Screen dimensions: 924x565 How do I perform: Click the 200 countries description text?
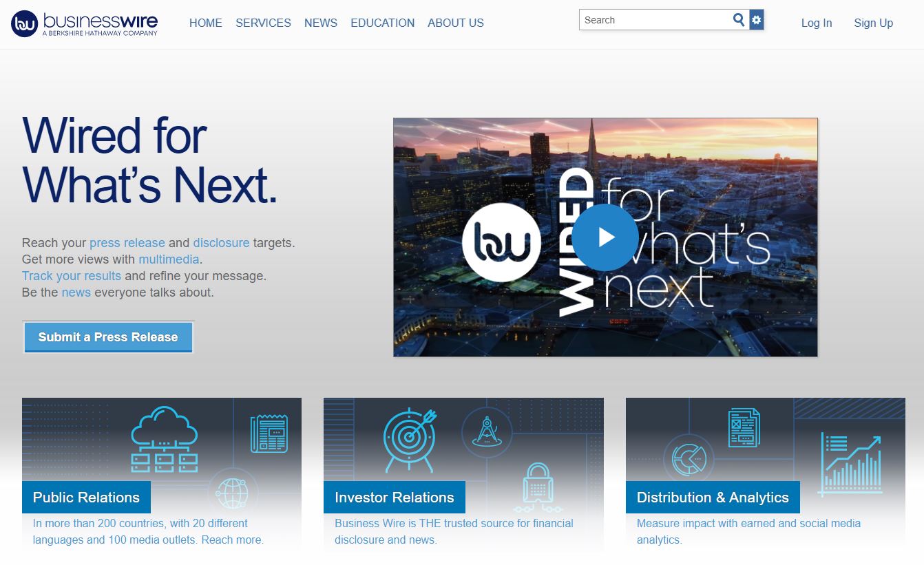(x=148, y=531)
